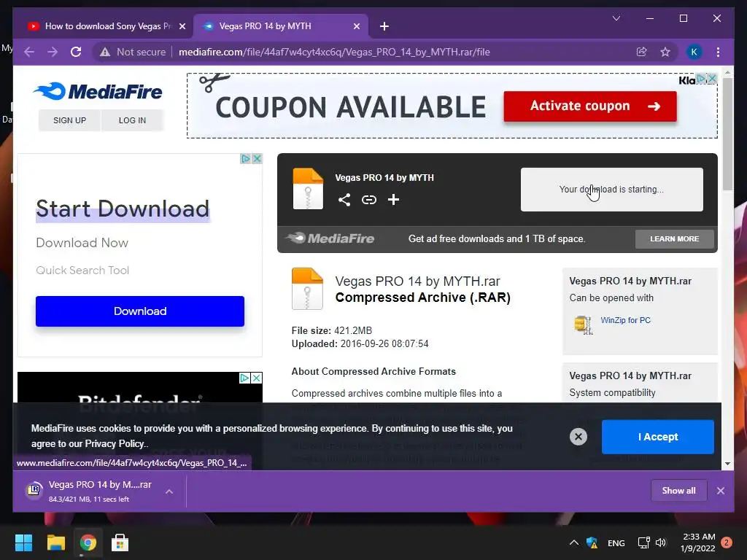This screenshot has height=560, width=747.
Task: Open a new tab with the plus icon
Action: [x=384, y=26]
